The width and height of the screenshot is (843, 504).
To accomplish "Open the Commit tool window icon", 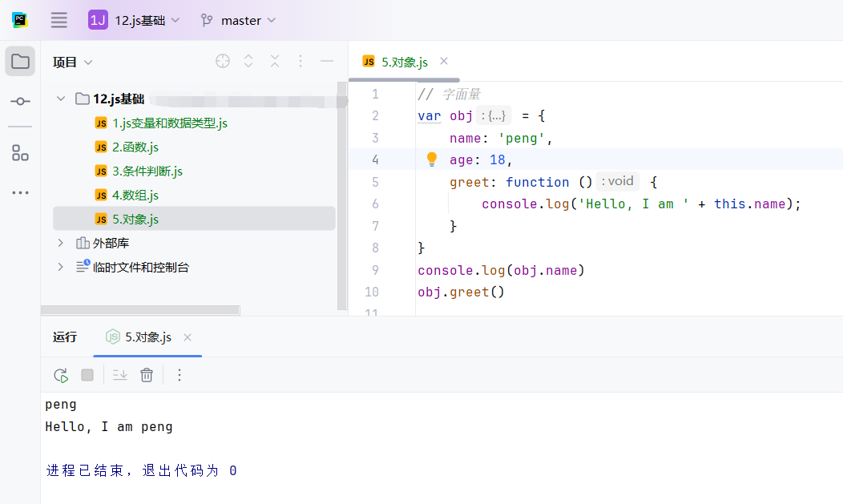I will point(20,101).
